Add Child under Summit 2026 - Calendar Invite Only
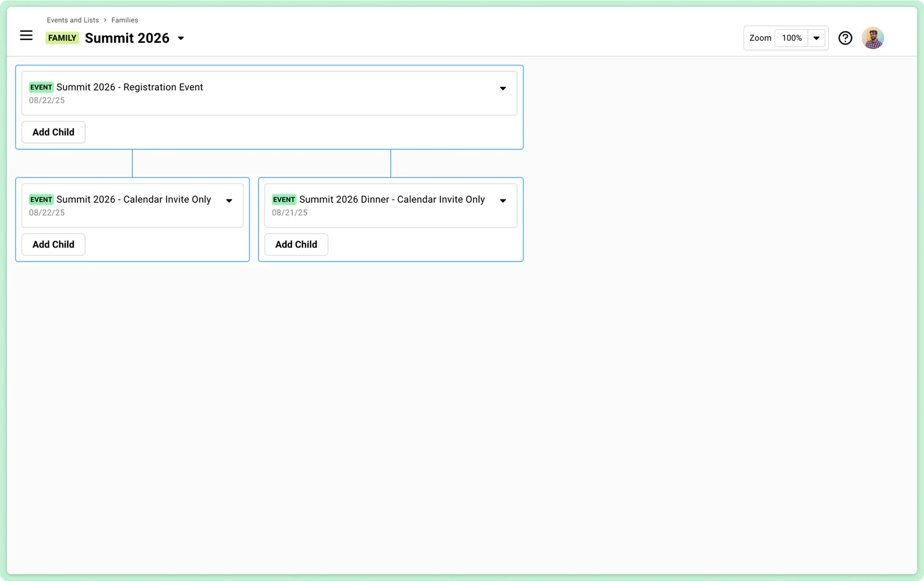This screenshot has width=924, height=581. [x=53, y=245]
